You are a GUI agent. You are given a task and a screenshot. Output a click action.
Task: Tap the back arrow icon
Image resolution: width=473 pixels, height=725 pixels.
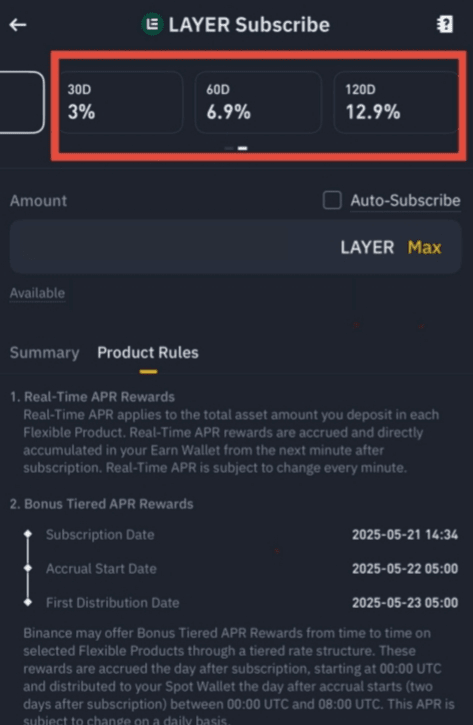[x=18, y=25]
